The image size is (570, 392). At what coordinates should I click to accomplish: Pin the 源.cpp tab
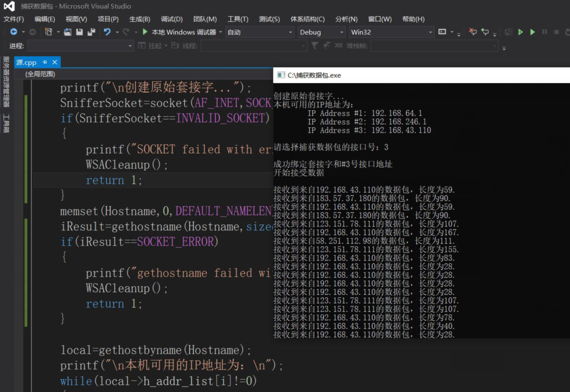click(45, 62)
